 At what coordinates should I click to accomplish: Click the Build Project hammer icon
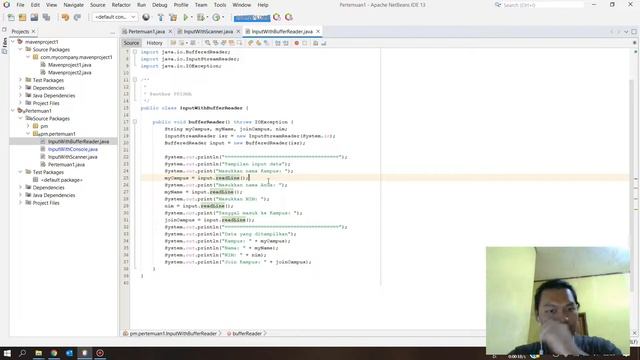point(160,18)
